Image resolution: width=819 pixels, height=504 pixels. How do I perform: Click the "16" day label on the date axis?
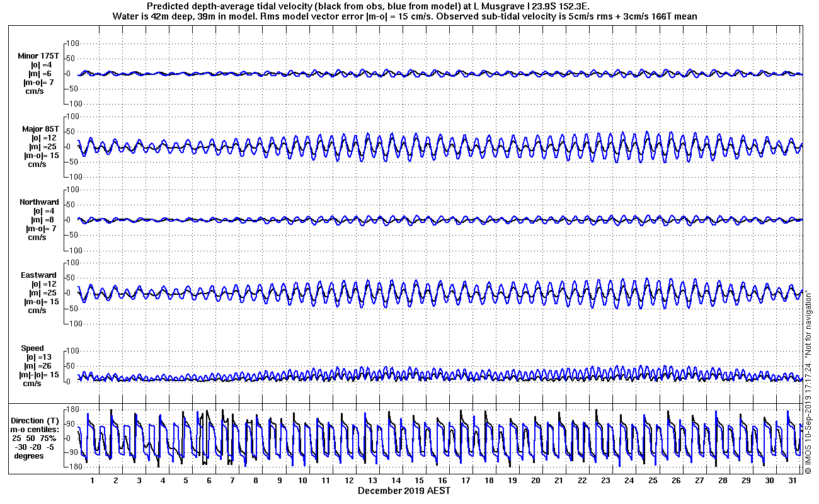(x=442, y=481)
